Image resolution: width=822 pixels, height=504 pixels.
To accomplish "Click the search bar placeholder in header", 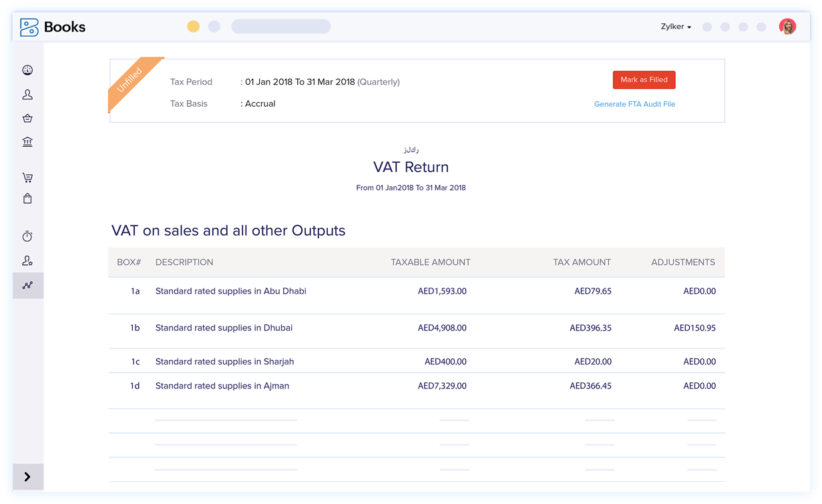I will click(x=280, y=27).
